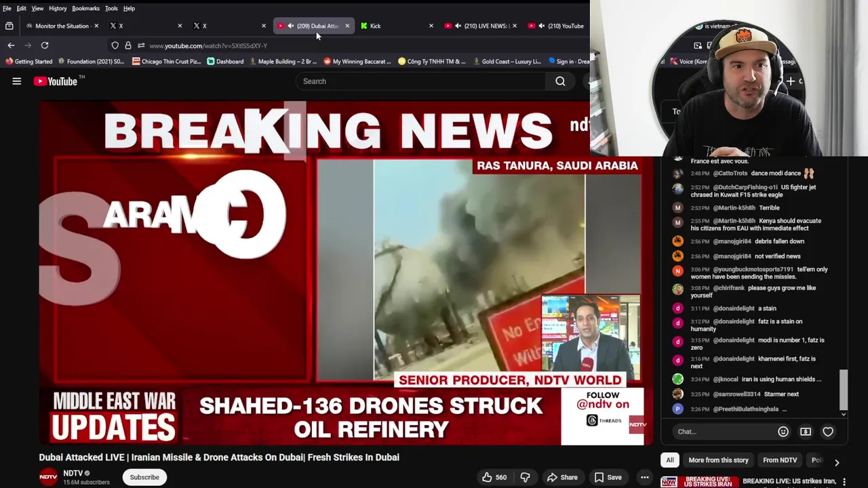The width and height of the screenshot is (868, 488).
Task: Click @CattoTrots chat message avatar
Action: click(x=677, y=174)
